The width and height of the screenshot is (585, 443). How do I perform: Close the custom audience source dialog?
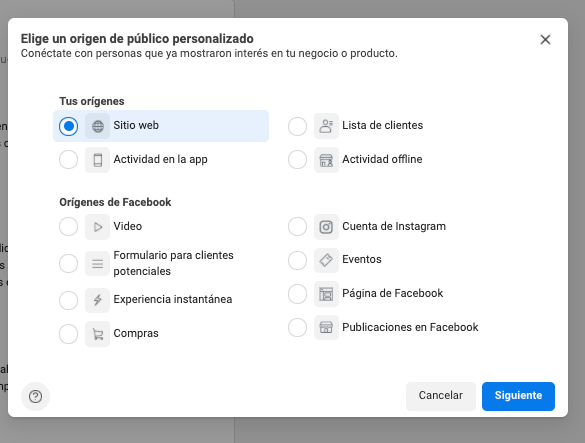pyautogui.click(x=545, y=40)
